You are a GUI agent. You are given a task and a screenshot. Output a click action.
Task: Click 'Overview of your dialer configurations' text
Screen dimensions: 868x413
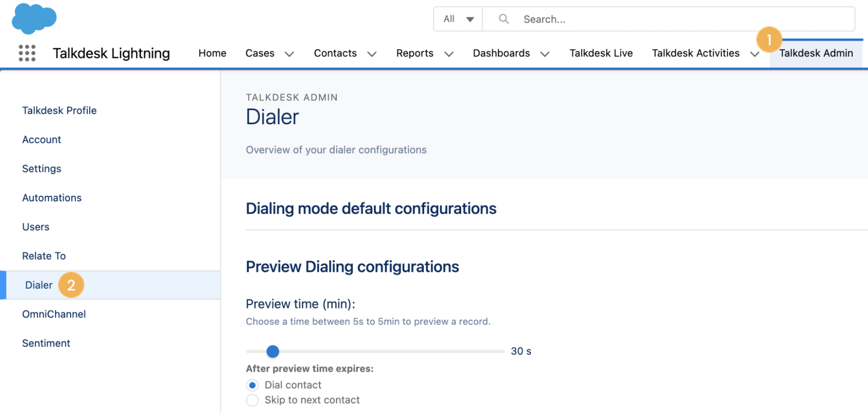pyautogui.click(x=336, y=150)
